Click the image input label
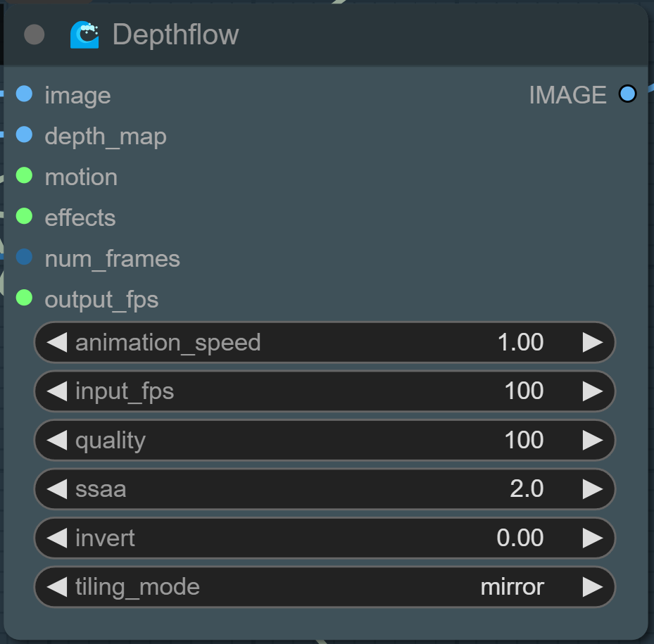Image resolution: width=654 pixels, height=644 pixels. [78, 96]
